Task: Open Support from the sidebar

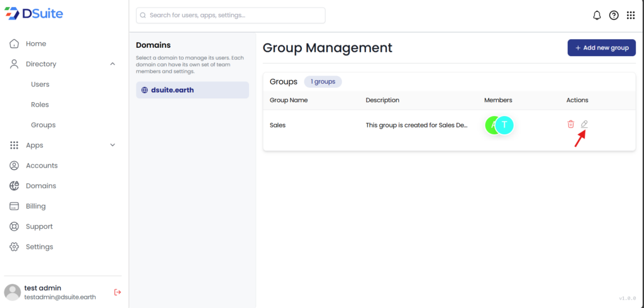Action: (39, 227)
